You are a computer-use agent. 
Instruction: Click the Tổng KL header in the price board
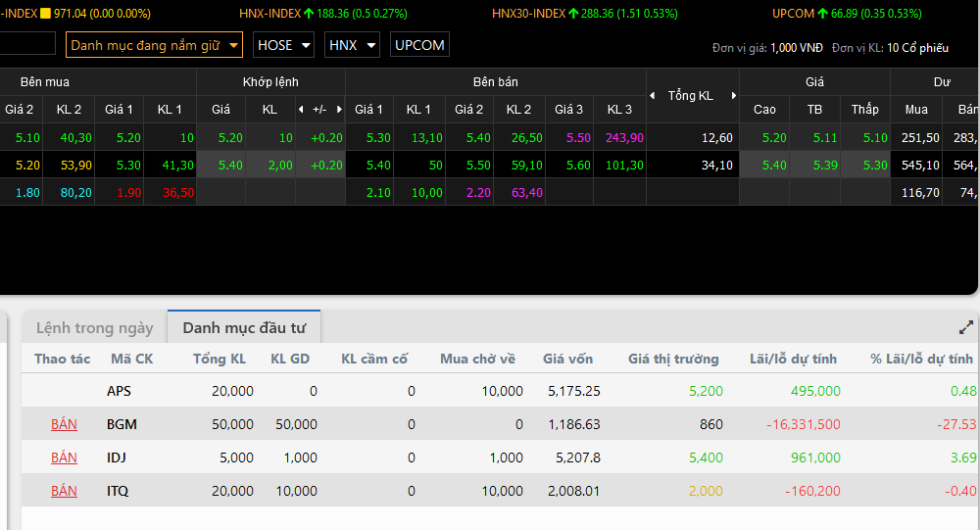pos(691,96)
